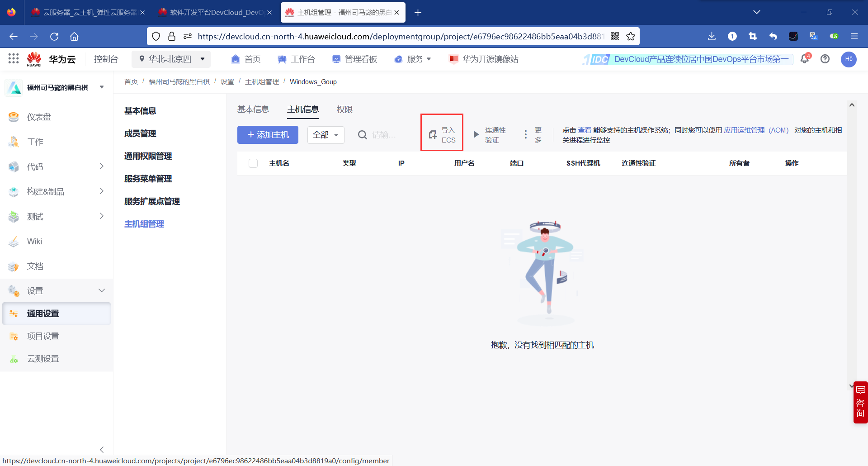Expand the 构建&制品 sidebar section
The image size is (868, 466).
[45, 191]
